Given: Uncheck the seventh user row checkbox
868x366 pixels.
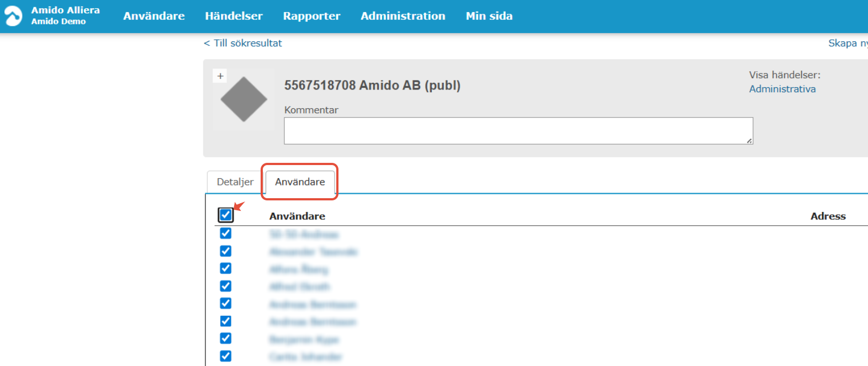Looking at the screenshot, I should click(x=225, y=338).
